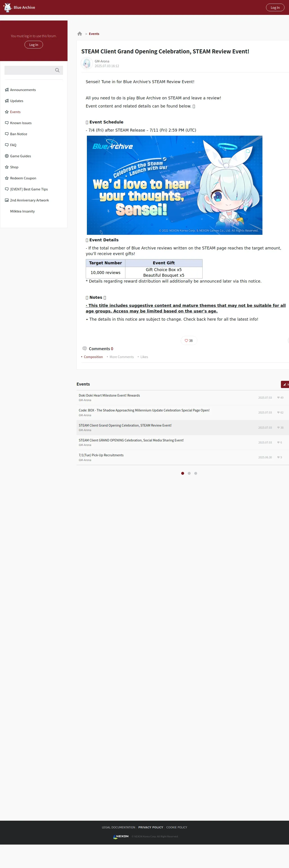Open Social Media Sharing Event post
The width and height of the screenshot is (289, 868).
(x=131, y=440)
